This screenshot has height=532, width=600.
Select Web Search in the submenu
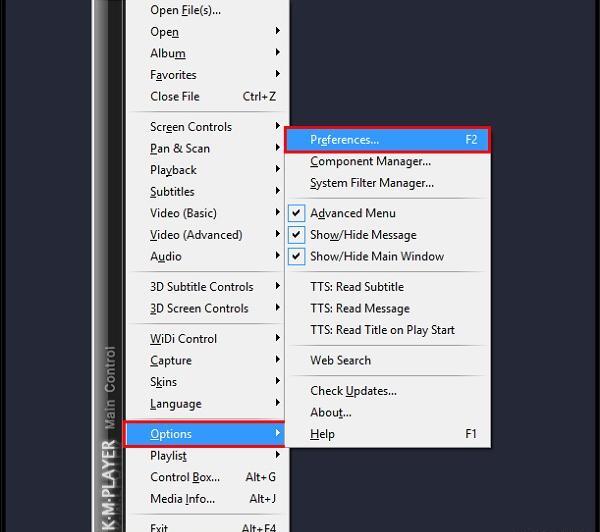388,360
